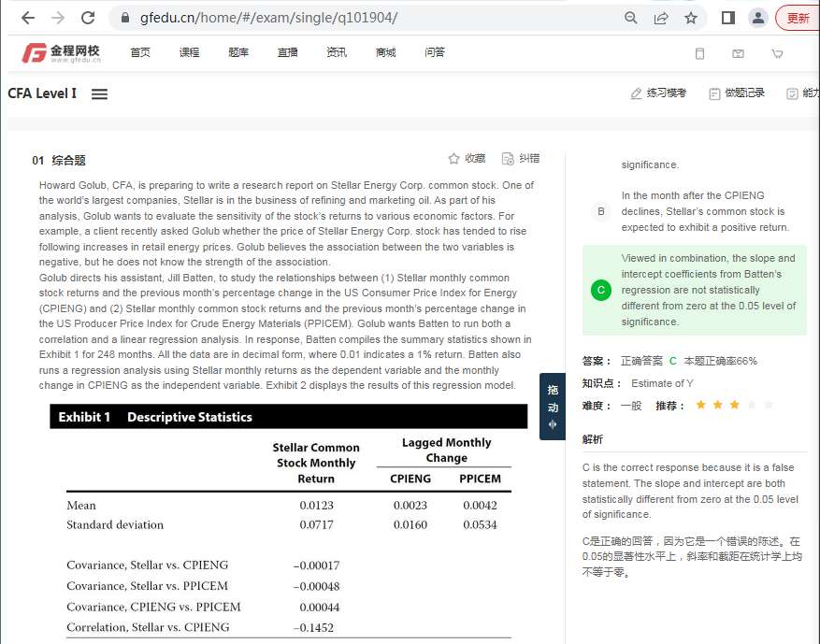Open the browser side panel

[728, 19]
